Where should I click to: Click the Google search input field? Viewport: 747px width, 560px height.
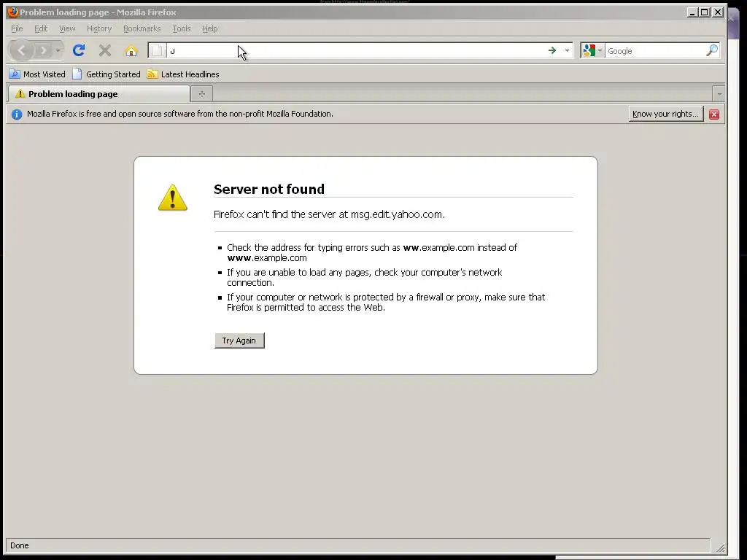pos(654,50)
